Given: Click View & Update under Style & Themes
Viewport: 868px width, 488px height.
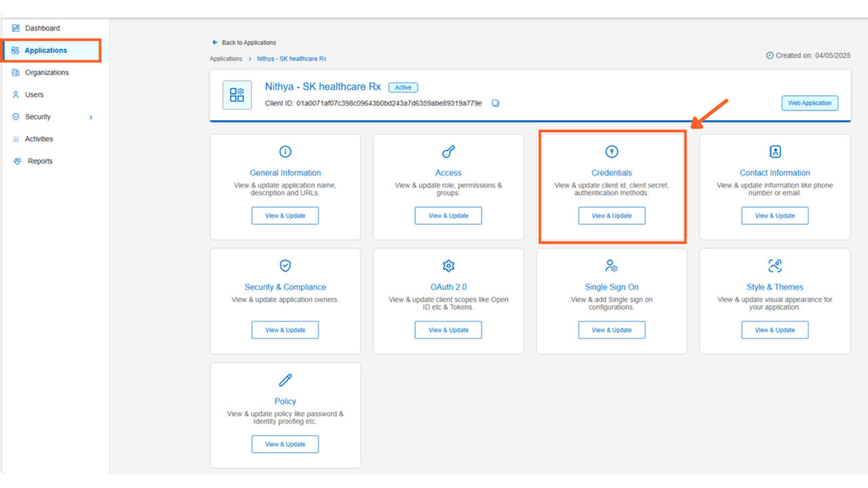Looking at the screenshot, I should 775,330.
